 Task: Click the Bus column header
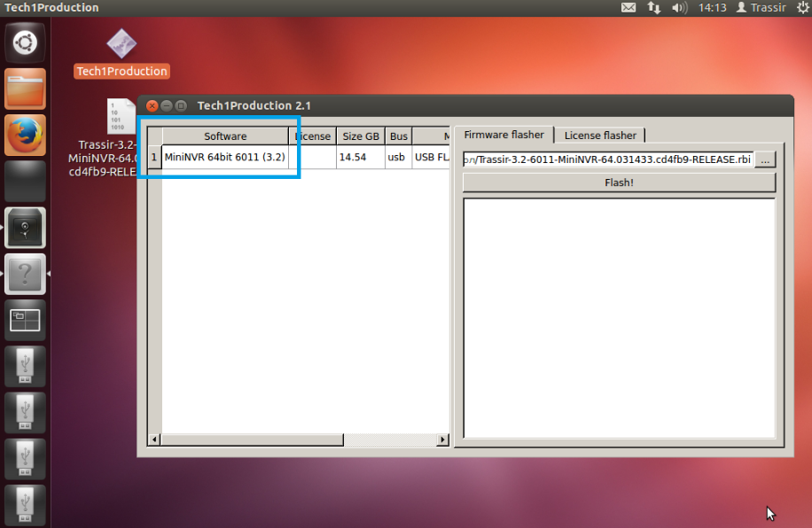point(398,136)
